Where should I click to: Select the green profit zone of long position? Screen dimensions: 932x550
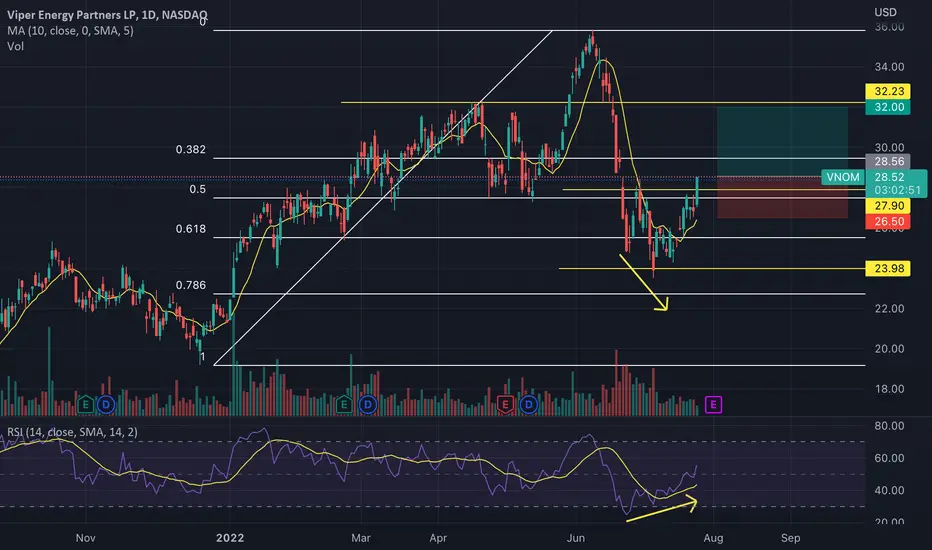tap(782, 142)
